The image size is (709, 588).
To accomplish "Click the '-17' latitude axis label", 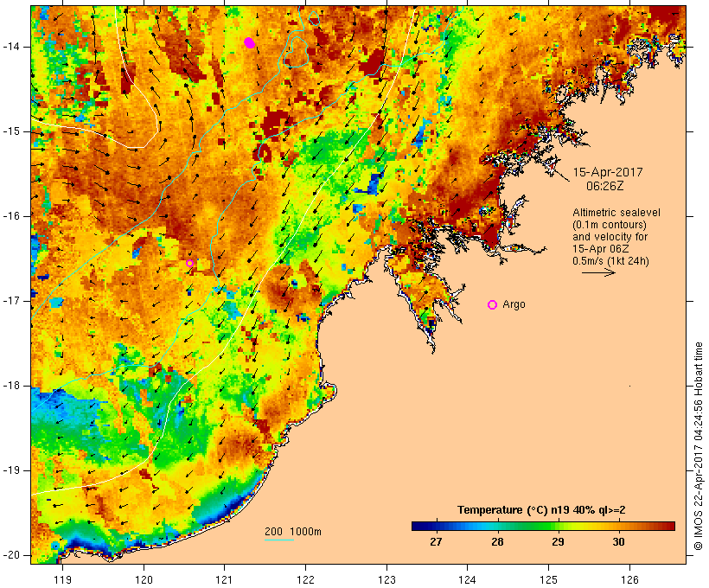I will (x=10, y=301).
